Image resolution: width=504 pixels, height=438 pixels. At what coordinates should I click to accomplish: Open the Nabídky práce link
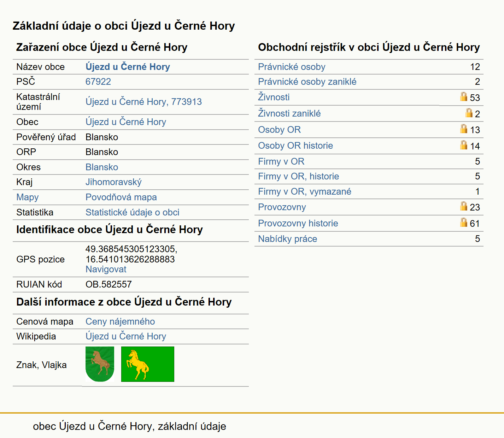coord(288,239)
